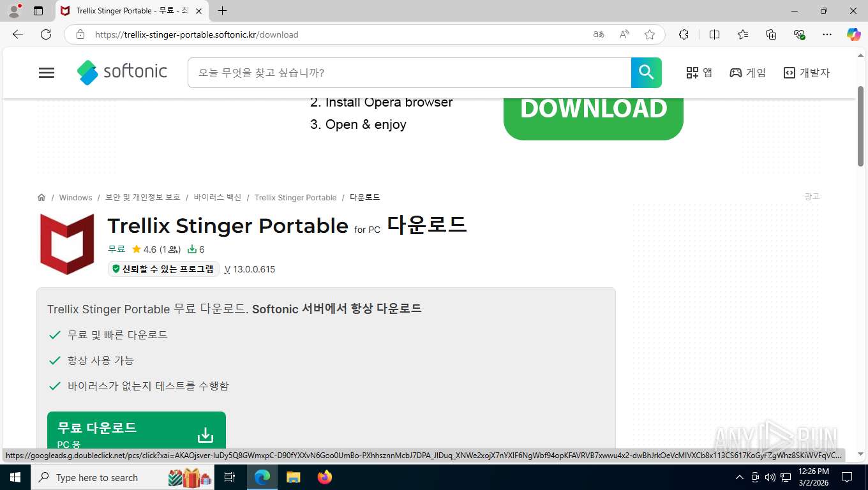Viewport: 868px width, 490px height.
Task: Open the clock showing 12:26 PM
Action: (x=814, y=477)
